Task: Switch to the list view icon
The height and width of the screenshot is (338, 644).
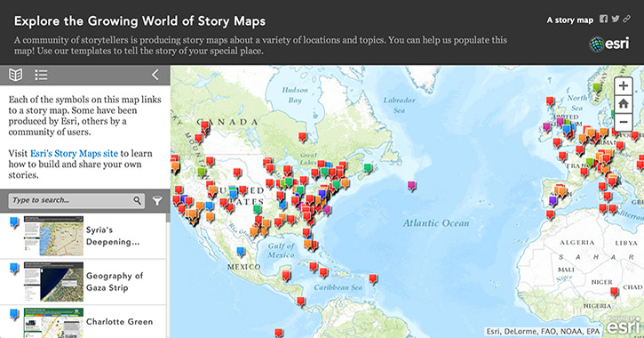Action: click(x=41, y=75)
